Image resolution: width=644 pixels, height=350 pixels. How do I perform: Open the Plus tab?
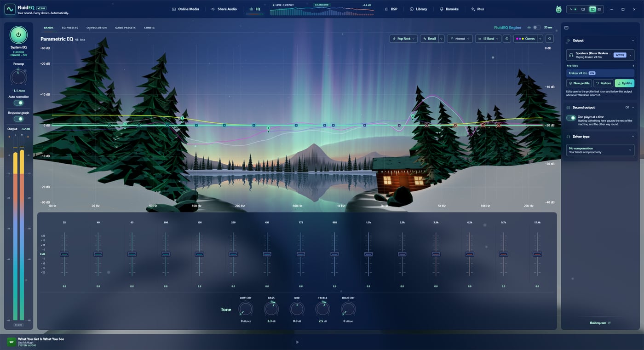pos(477,9)
